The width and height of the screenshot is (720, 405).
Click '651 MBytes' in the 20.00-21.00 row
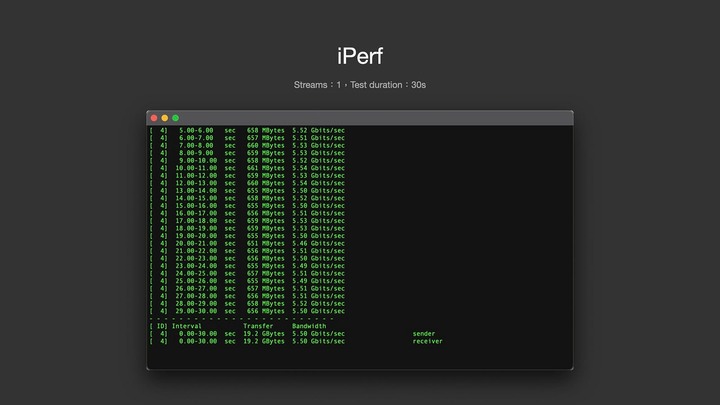coord(265,243)
